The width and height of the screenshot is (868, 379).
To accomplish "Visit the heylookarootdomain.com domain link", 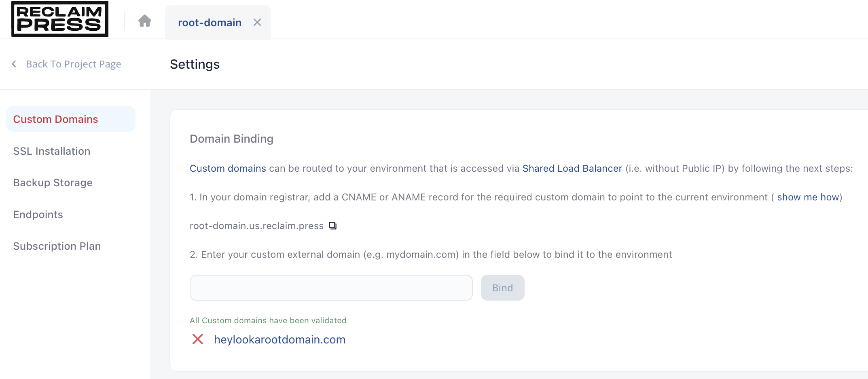I will pos(279,339).
